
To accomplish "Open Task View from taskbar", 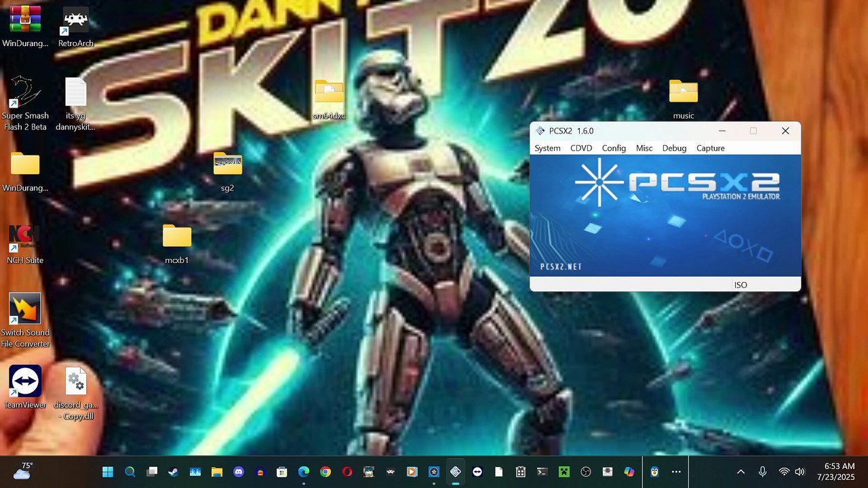I will click(x=152, y=472).
